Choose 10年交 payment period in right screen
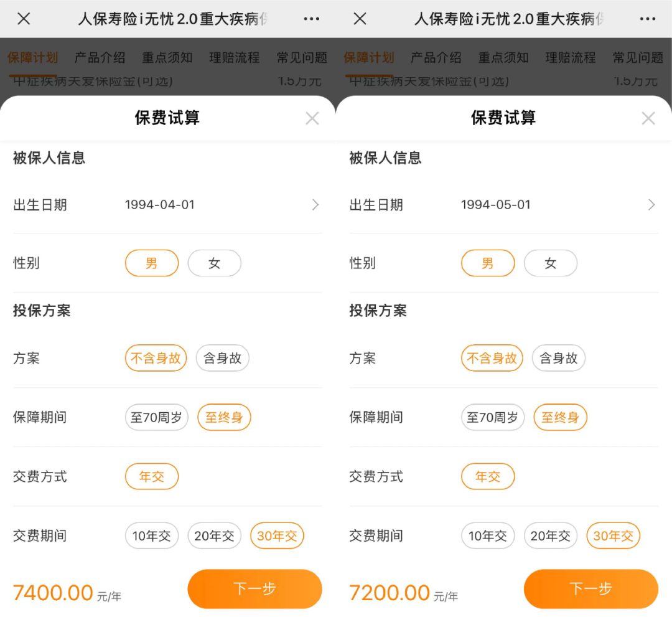Screen dimensions: 672x617 (488, 536)
